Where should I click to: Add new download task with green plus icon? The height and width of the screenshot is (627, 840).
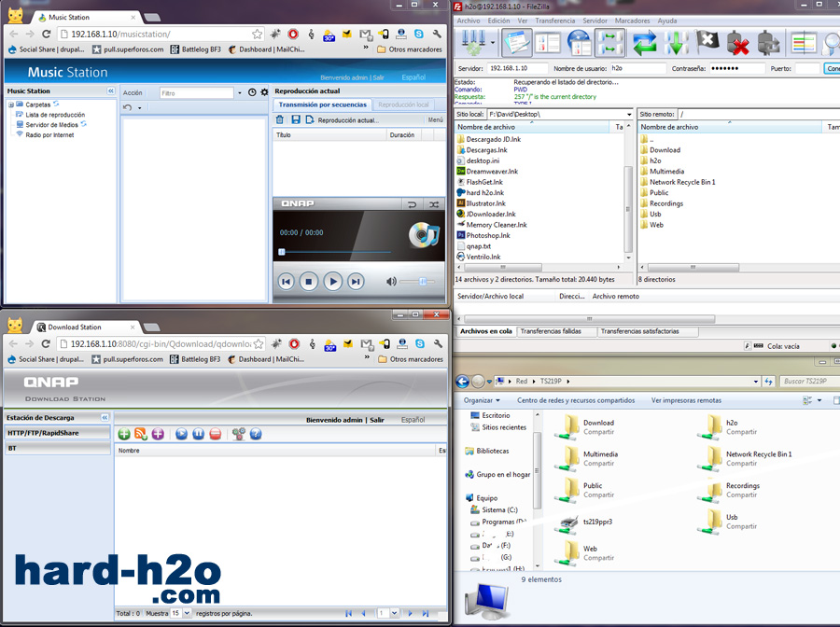[x=124, y=434]
